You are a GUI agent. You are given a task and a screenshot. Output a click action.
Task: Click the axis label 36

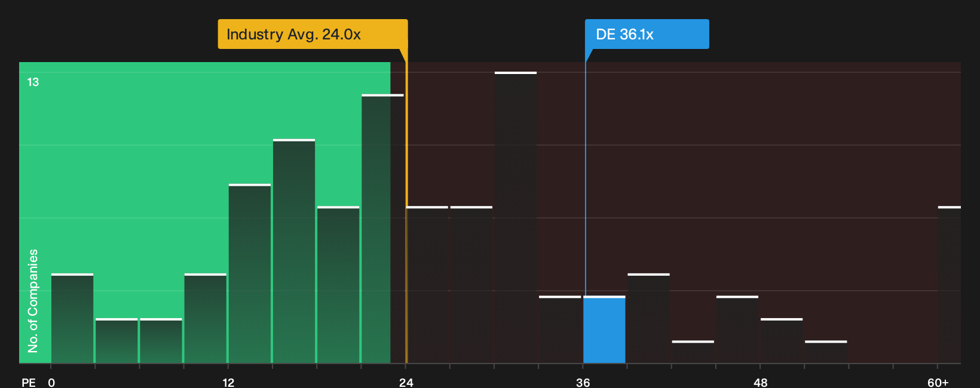pyautogui.click(x=583, y=382)
